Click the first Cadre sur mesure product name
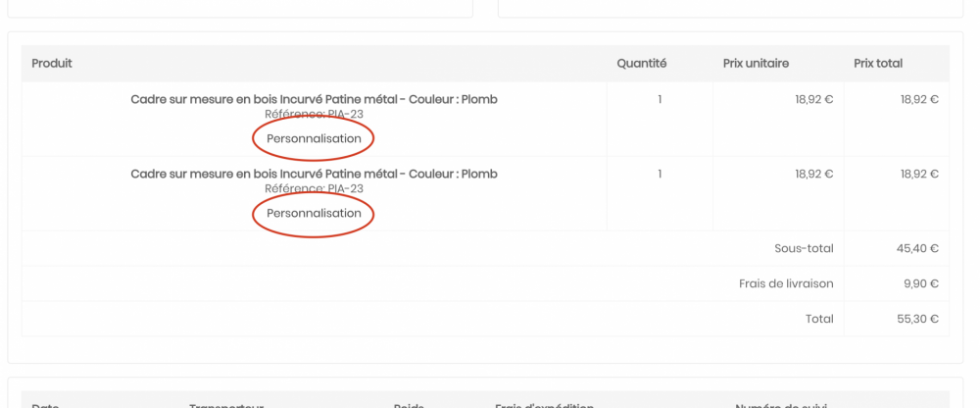The width and height of the screenshot is (980, 408). (314, 99)
